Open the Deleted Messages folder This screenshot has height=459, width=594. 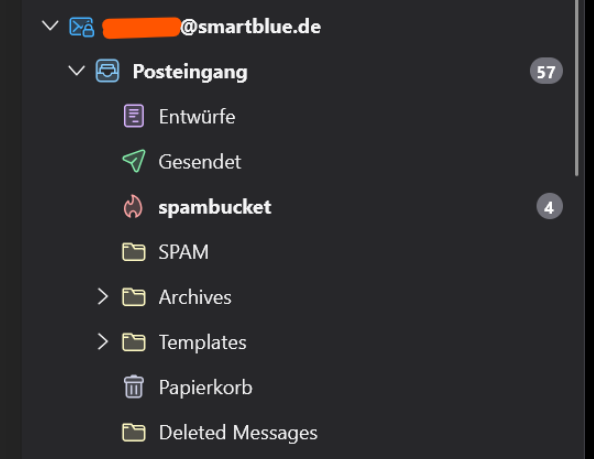pos(238,432)
